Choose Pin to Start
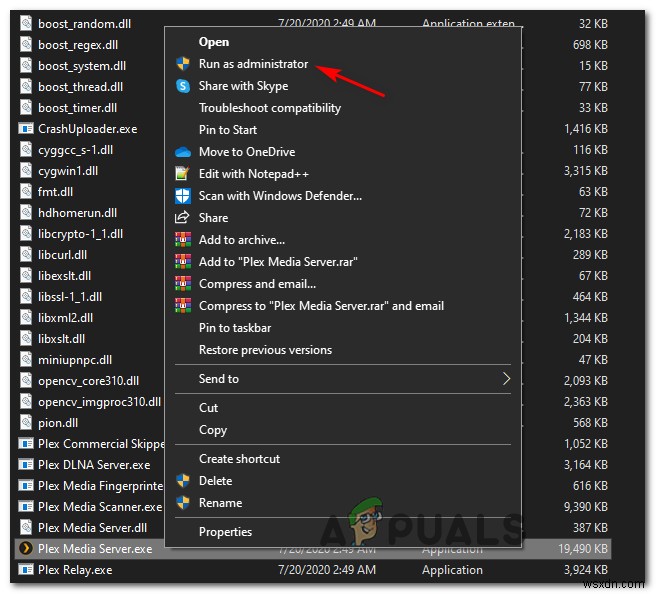 (228, 130)
